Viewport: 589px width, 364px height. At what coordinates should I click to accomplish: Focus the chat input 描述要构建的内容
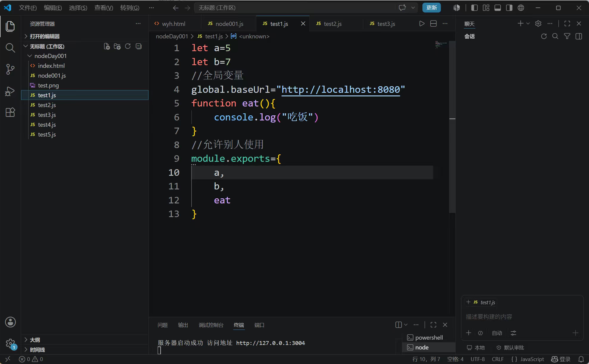[522, 317]
